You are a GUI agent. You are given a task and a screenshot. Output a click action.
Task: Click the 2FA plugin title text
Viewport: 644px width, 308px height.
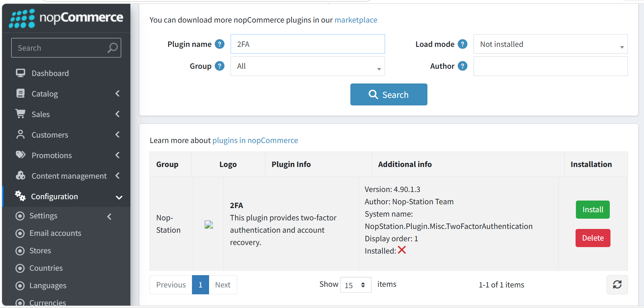(236, 205)
